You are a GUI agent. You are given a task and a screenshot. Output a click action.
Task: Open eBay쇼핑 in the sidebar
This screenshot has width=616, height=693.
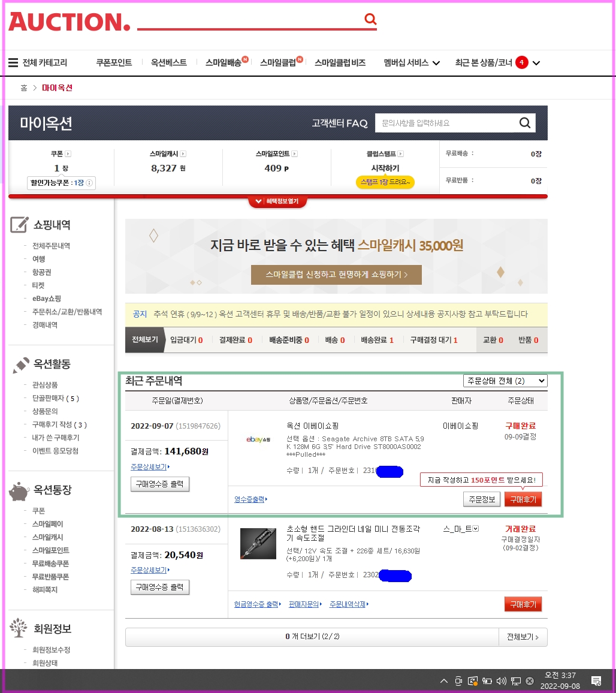46,299
